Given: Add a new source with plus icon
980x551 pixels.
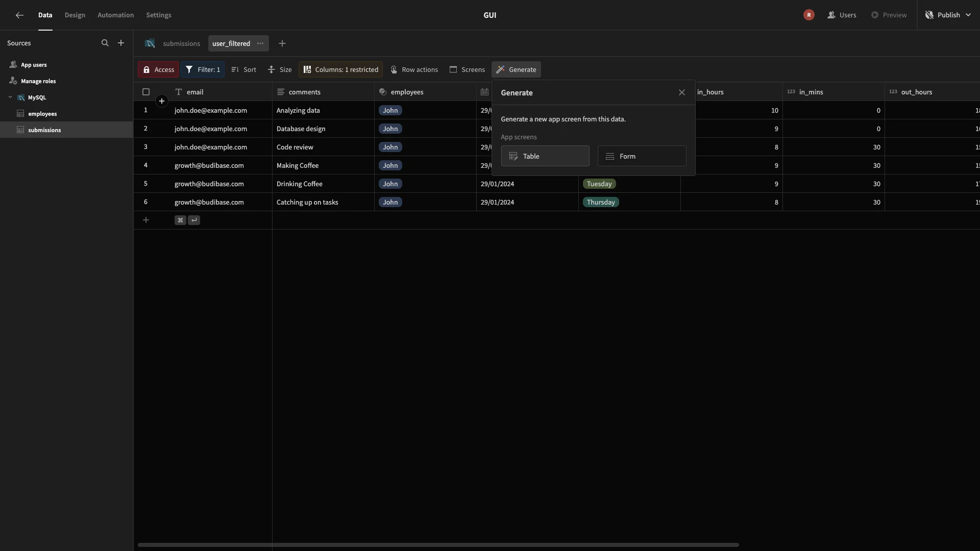Looking at the screenshot, I should 121,43.
